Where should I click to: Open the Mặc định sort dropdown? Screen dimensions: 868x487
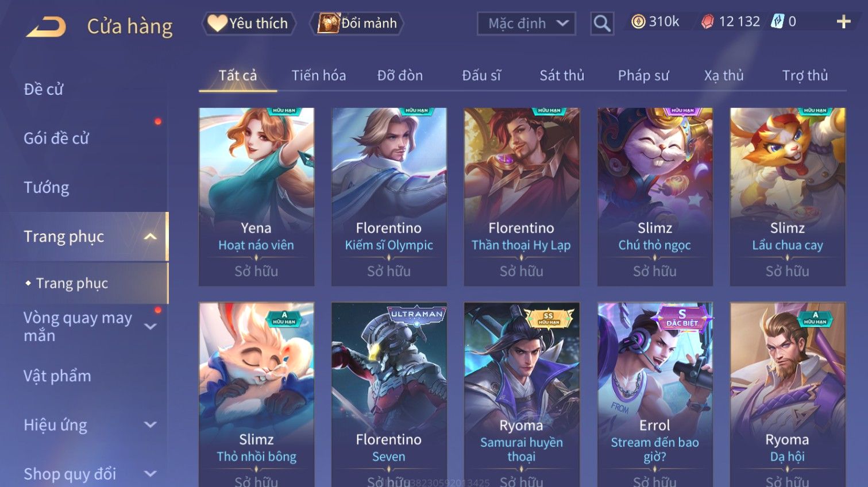[x=526, y=24]
